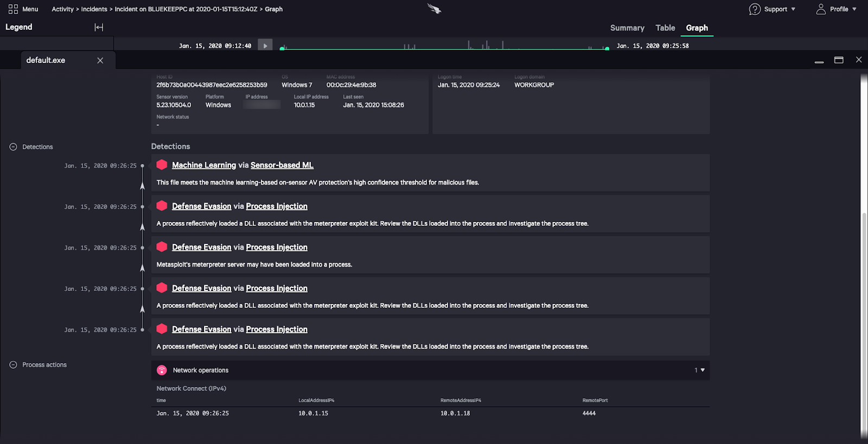Click the timeline end marker dot

click(x=607, y=49)
